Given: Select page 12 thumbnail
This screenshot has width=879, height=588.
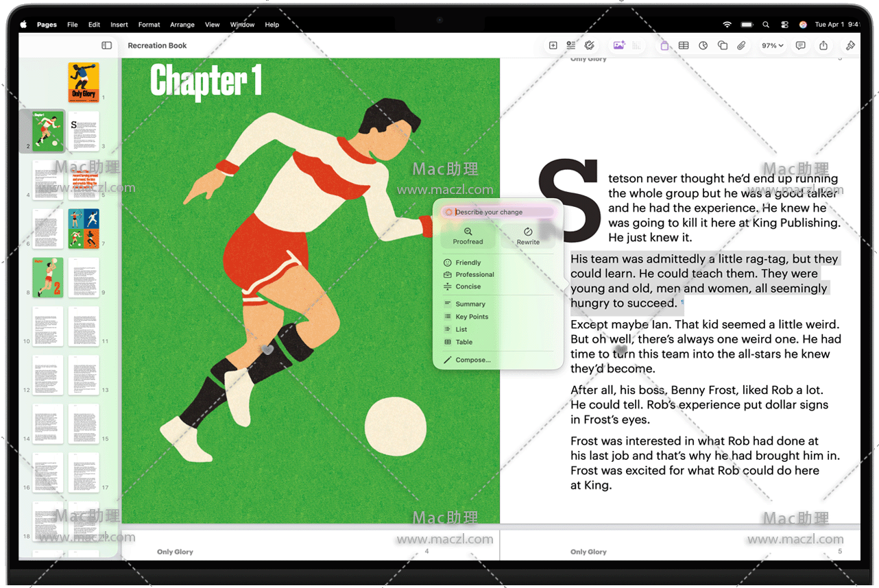Looking at the screenshot, I should click(48, 375).
